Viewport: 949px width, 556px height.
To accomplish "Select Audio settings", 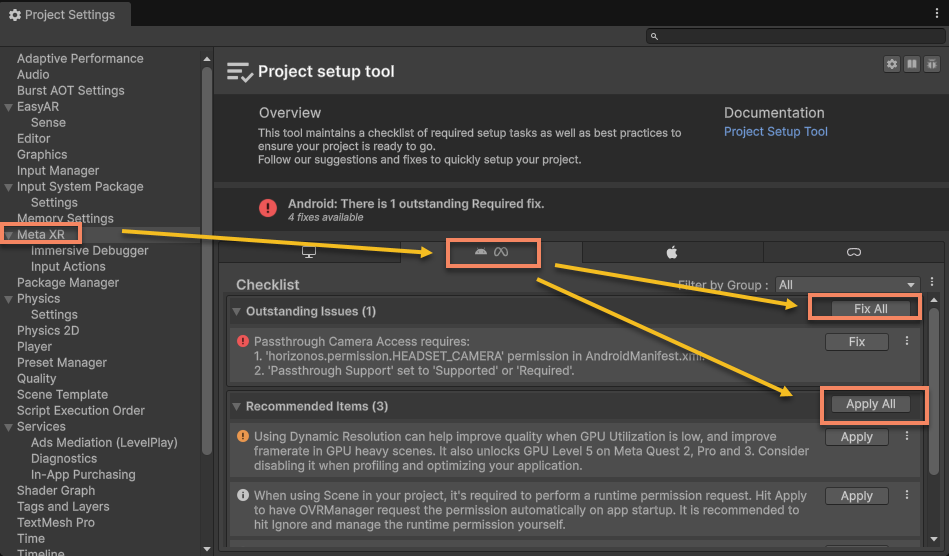I will (33, 74).
